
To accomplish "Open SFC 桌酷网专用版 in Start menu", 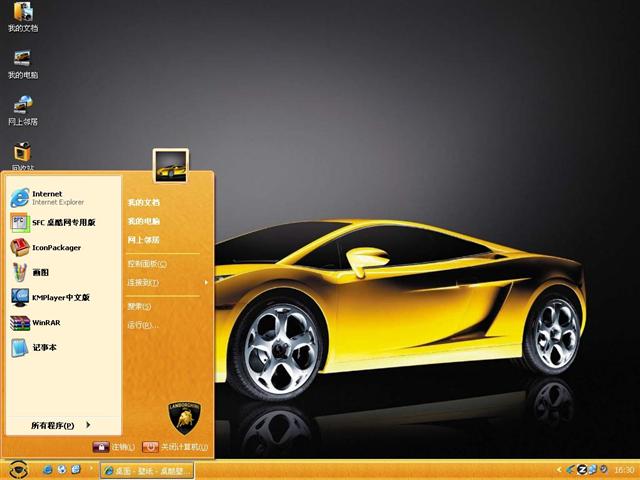I will 53,222.
